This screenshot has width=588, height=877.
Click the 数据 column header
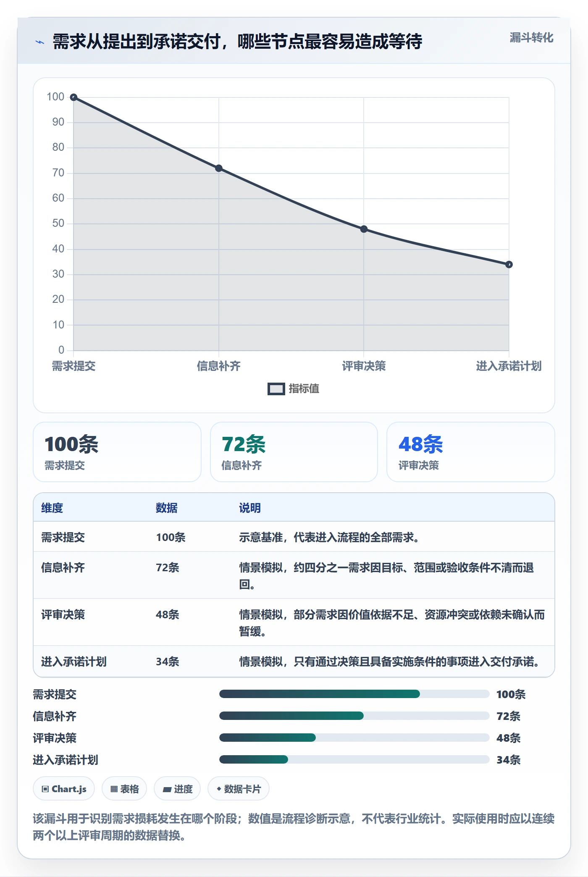(167, 508)
